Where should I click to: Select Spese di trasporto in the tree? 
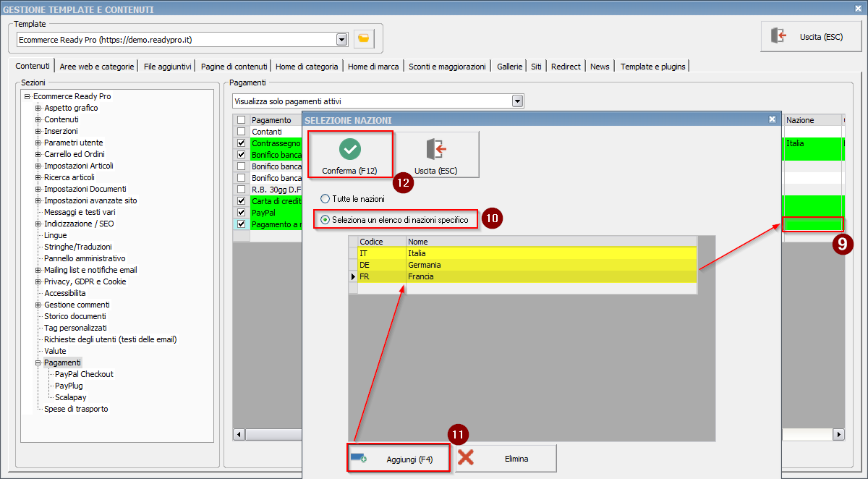pos(76,409)
